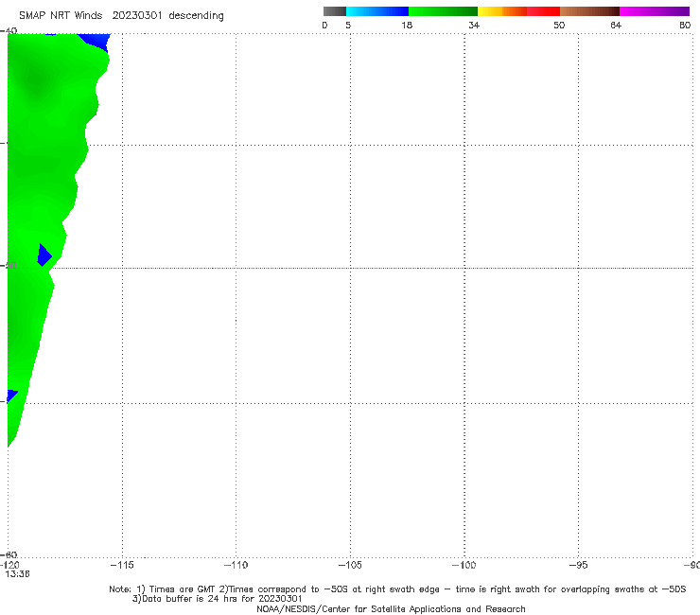
Task: Click the '0' label under the color bar
Action: pos(325,26)
